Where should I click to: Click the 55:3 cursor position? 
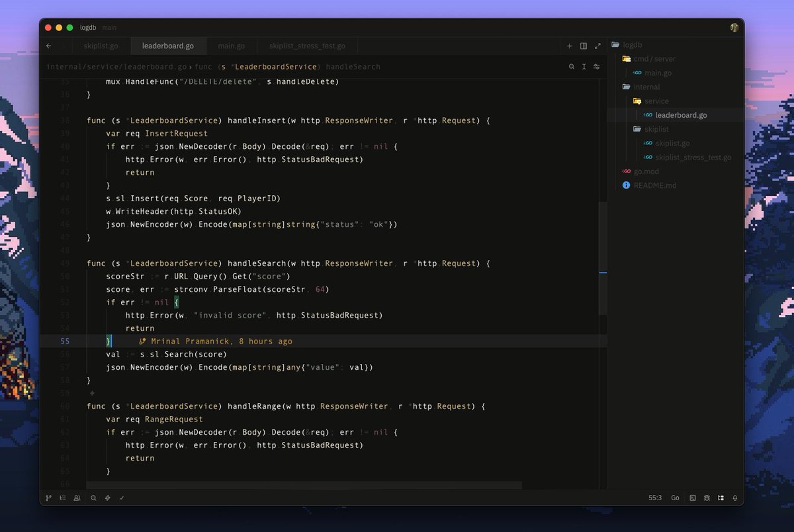(x=655, y=498)
